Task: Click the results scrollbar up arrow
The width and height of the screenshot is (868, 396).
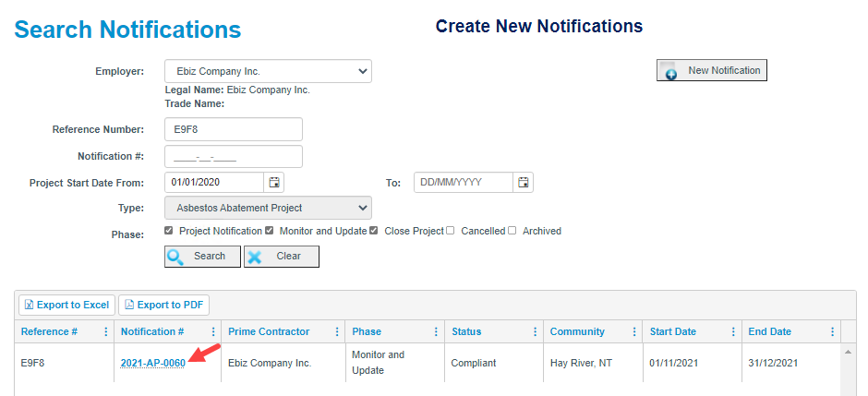Action: 848,352
